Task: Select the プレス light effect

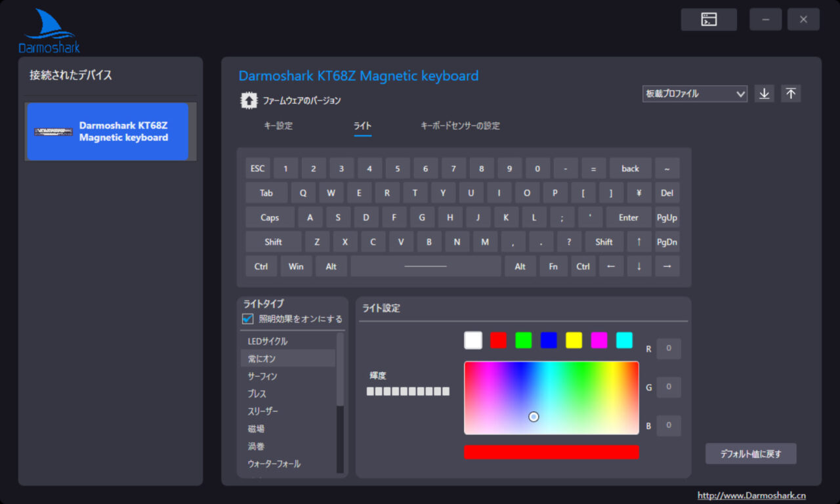Action: 288,394
